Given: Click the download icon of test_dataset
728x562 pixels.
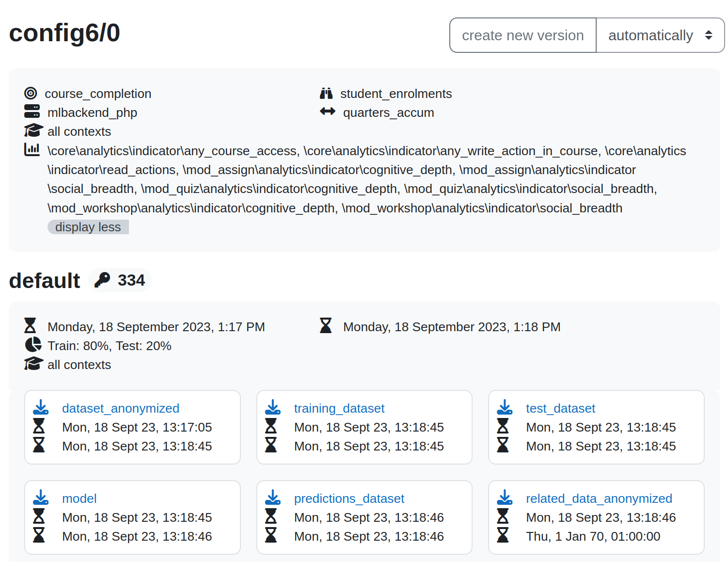Looking at the screenshot, I should click(505, 407).
